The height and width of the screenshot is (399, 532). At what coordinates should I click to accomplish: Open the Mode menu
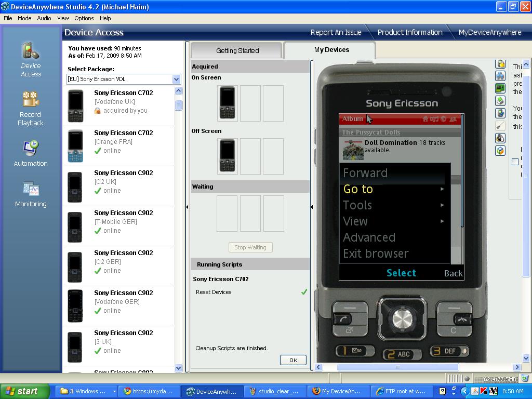(x=24, y=18)
